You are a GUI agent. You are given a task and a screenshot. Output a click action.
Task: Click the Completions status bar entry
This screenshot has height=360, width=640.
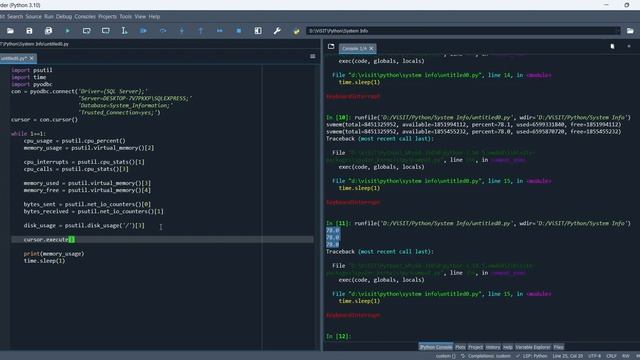[486, 356]
